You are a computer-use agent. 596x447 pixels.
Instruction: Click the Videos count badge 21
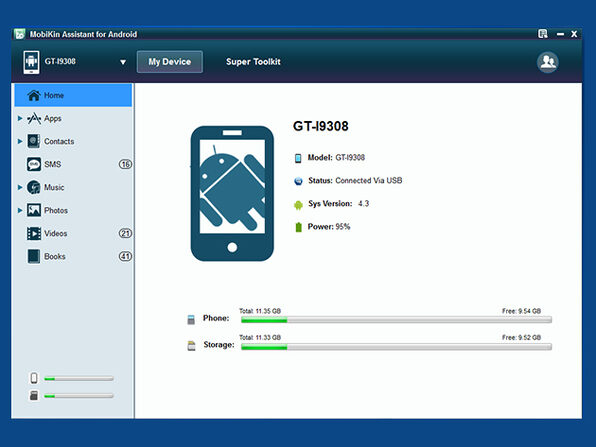[125, 233]
